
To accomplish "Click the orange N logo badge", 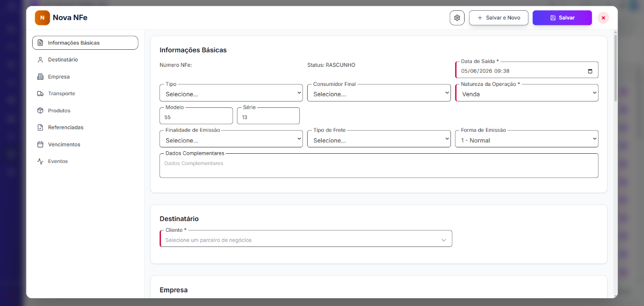I will click(42, 18).
